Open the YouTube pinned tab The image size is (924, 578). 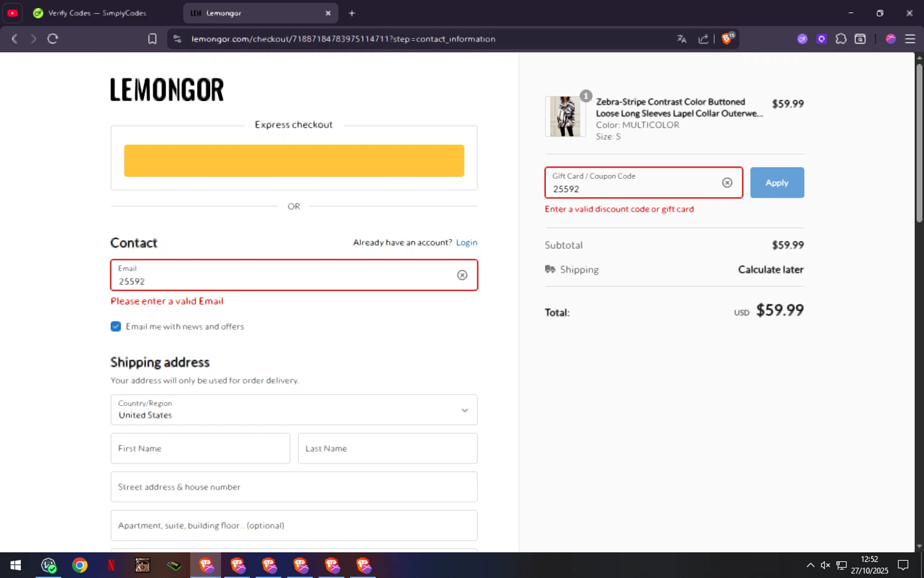tap(12, 13)
